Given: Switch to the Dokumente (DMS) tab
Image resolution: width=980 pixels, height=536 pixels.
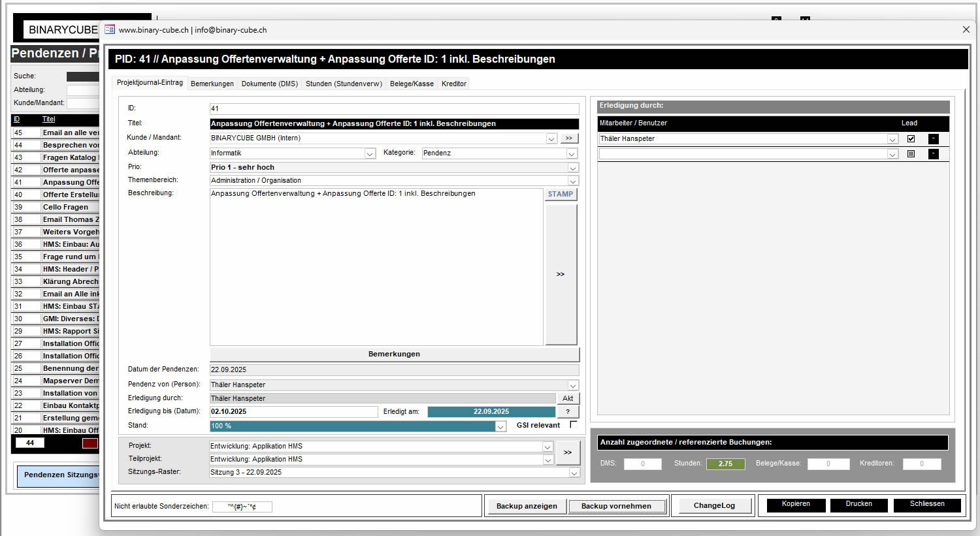Looking at the screenshot, I should 269,84.
